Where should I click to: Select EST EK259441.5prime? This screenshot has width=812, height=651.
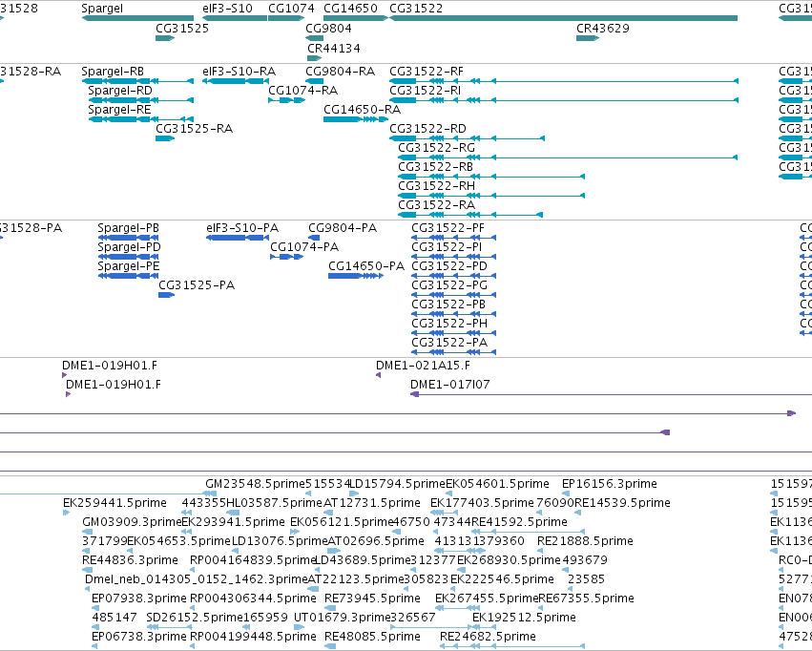[x=115, y=503]
